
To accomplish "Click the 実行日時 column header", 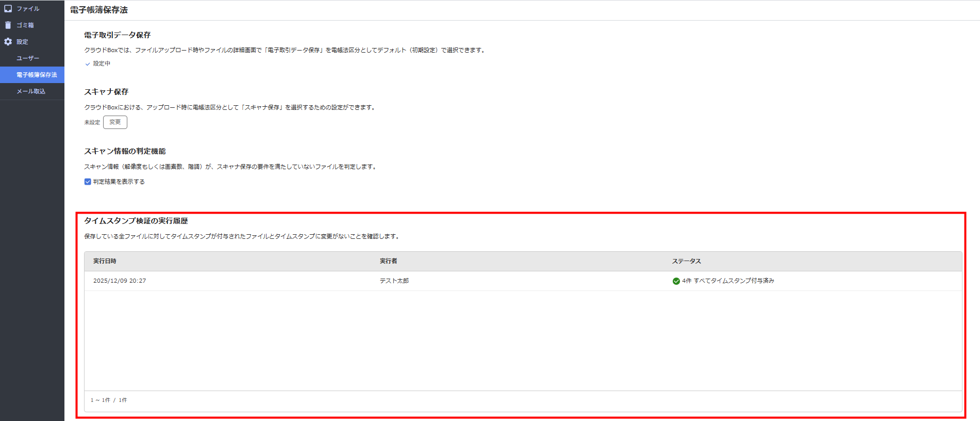I will click(x=105, y=261).
